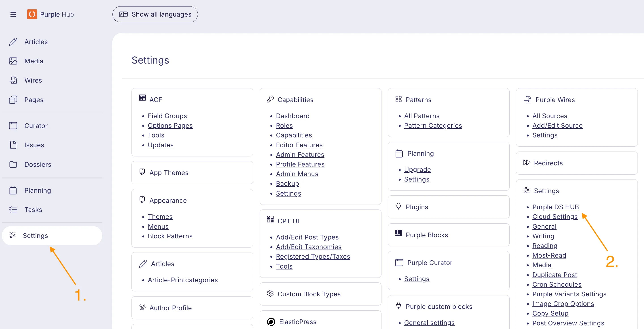Image resolution: width=644 pixels, height=329 pixels.
Task: Open the Purple DS HUB link
Action: click(x=555, y=207)
